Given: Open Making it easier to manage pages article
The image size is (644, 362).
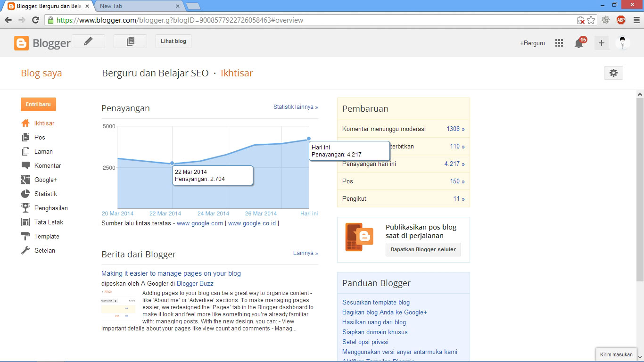Looking at the screenshot, I should [171, 273].
